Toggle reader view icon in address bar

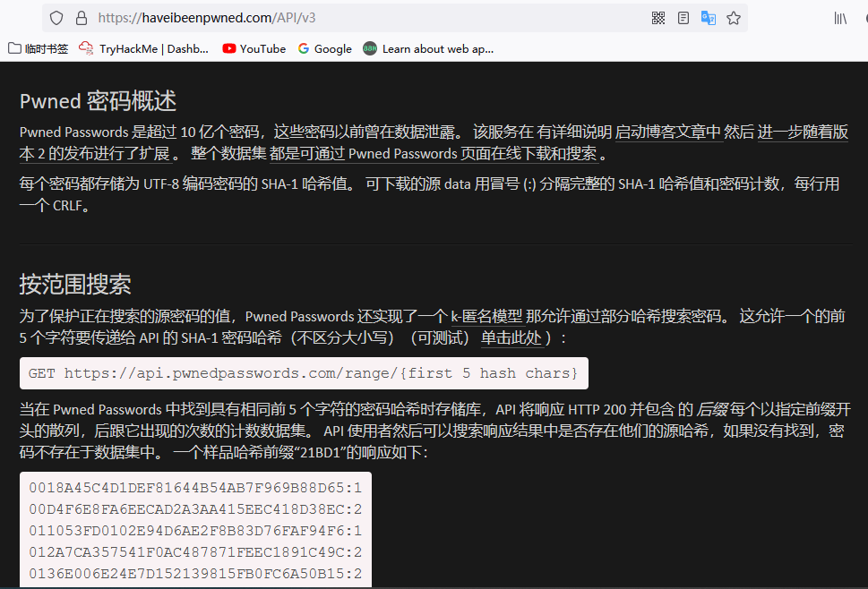point(683,18)
